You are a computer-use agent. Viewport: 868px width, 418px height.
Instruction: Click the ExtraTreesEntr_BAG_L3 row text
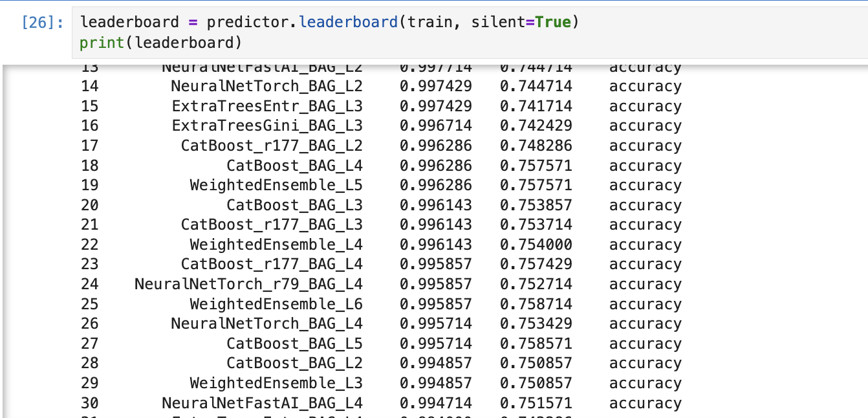(x=267, y=106)
